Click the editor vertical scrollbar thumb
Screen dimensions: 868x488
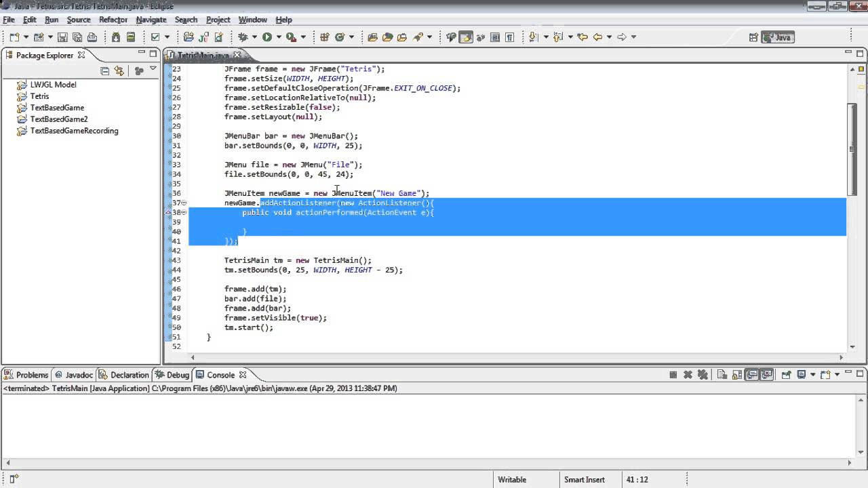point(852,148)
